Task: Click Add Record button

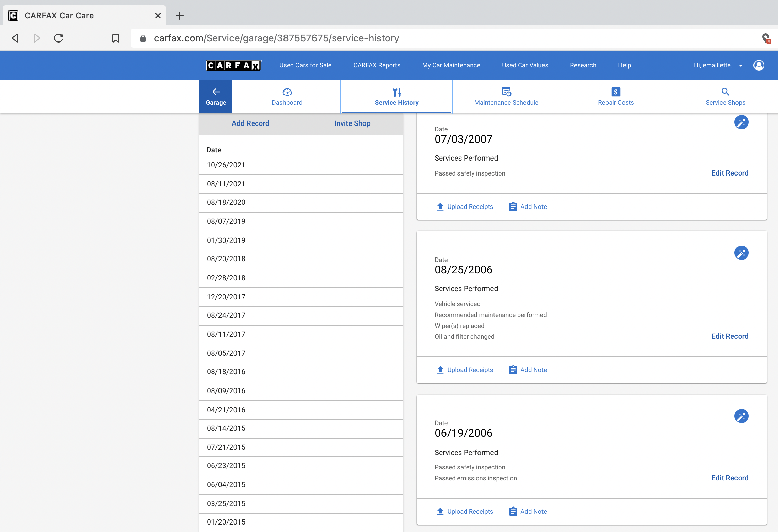Action: (250, 123)
